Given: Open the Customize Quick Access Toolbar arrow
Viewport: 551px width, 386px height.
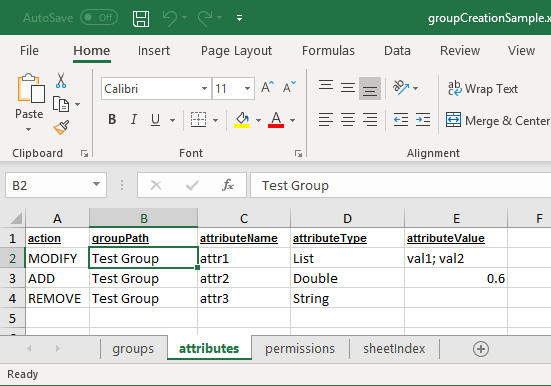Looking at the screenshot, I should click(239, 18).
